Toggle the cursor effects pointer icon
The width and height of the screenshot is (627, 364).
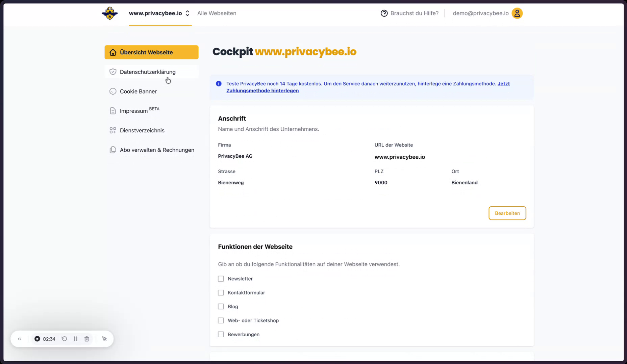pyautogui.click(x=104, y=339)
